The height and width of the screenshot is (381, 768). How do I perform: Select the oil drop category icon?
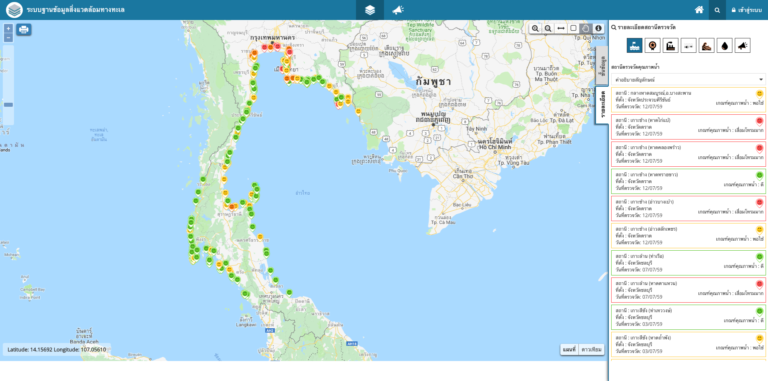pyautogui.click(x=724, y=46)
